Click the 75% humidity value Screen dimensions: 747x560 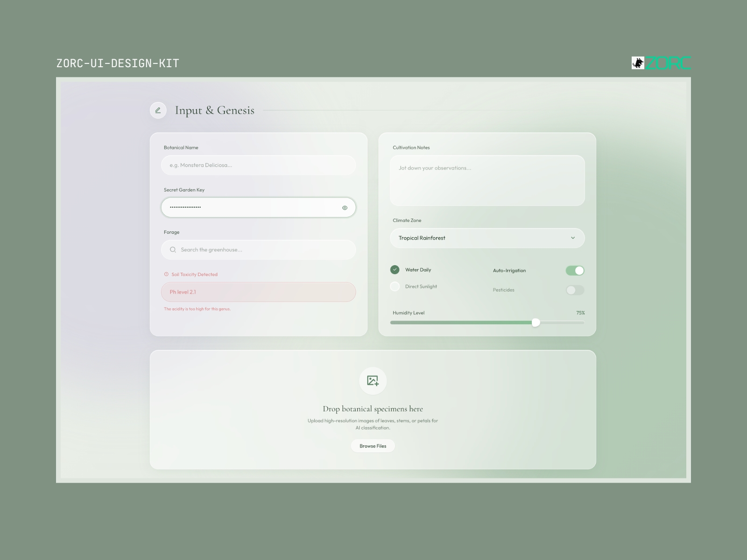(x=580, y=313)
